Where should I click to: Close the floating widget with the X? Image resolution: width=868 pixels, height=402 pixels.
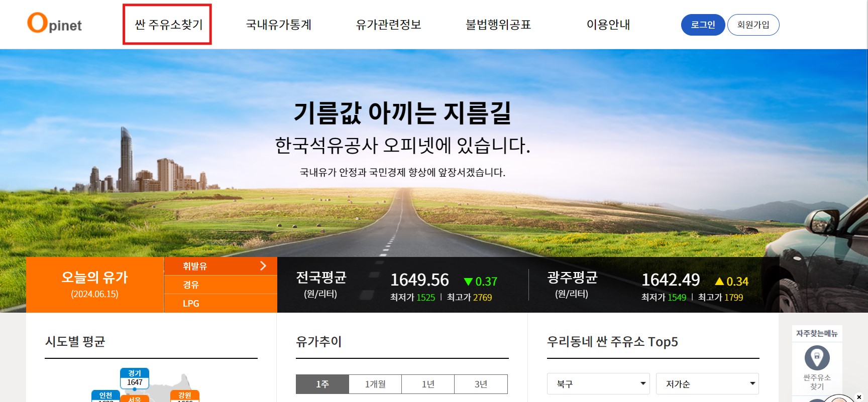coord(859,397)
